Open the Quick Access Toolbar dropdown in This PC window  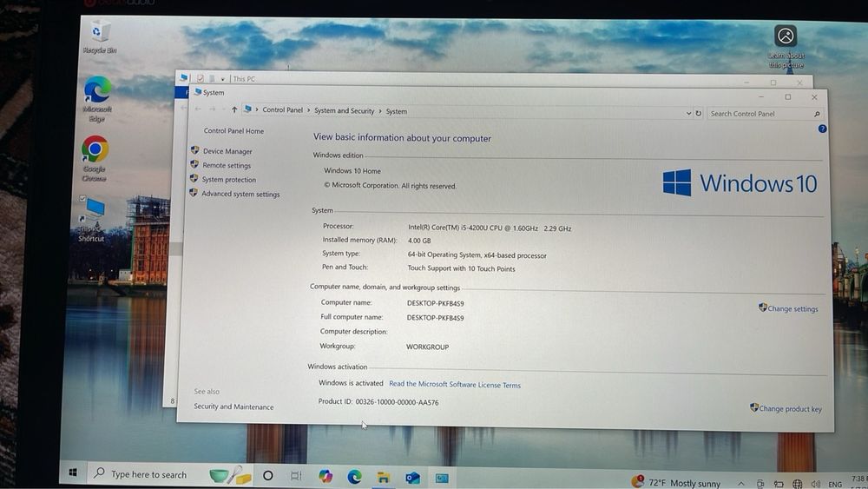(x=222, y=79)
